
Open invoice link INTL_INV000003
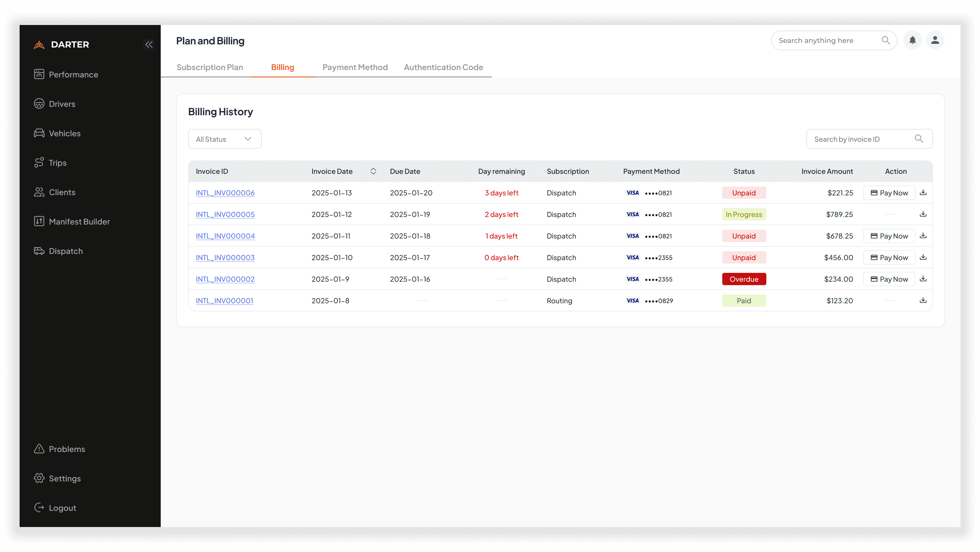(x=225, y=258)
